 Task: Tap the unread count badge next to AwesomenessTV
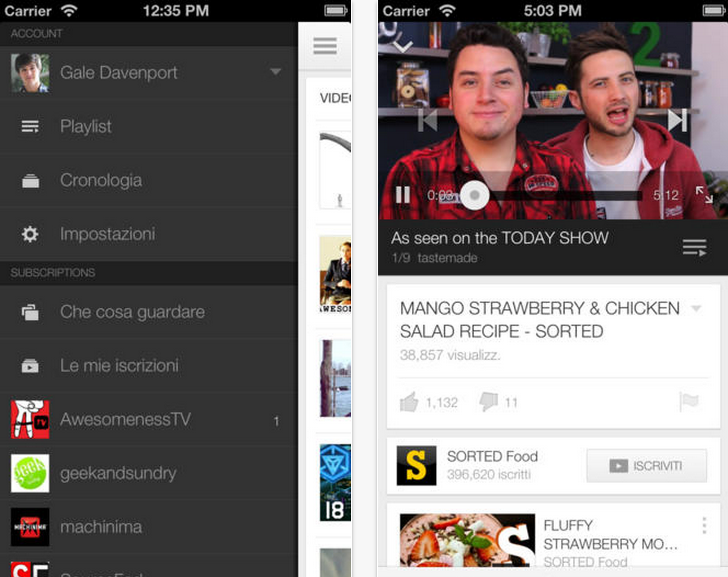[276, 421]
